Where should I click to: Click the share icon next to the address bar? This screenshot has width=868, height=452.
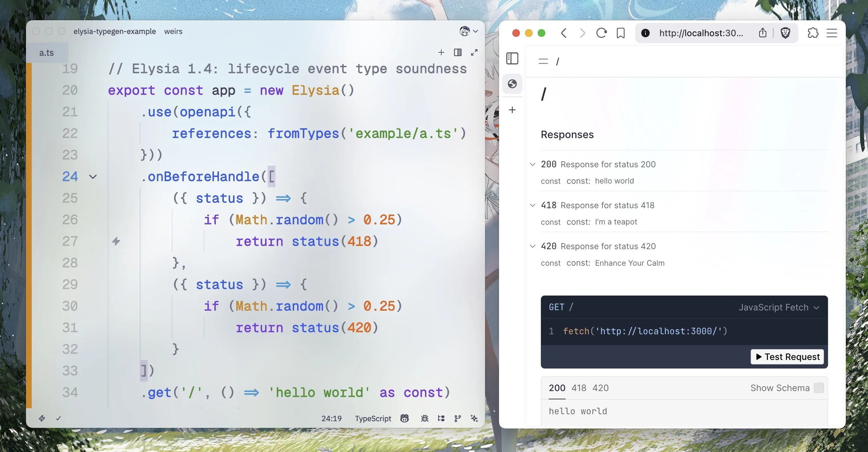point(762,33)
